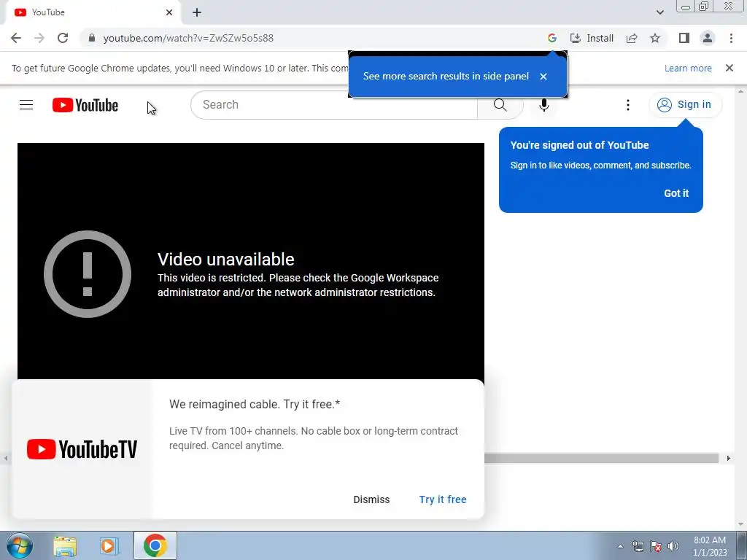Toggle the Chrome side panel
The height and width of the screenshot is (560, 747).
click(x=684, y=38)
